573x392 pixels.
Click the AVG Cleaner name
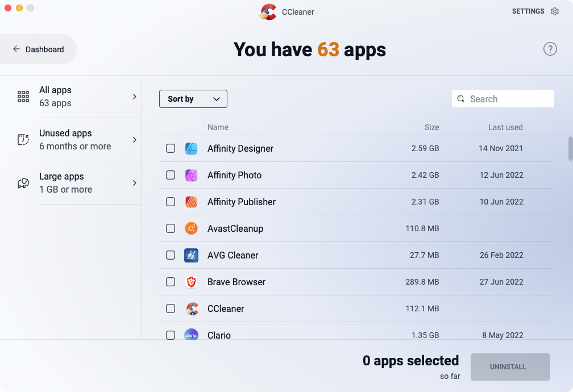coord(233,255)
